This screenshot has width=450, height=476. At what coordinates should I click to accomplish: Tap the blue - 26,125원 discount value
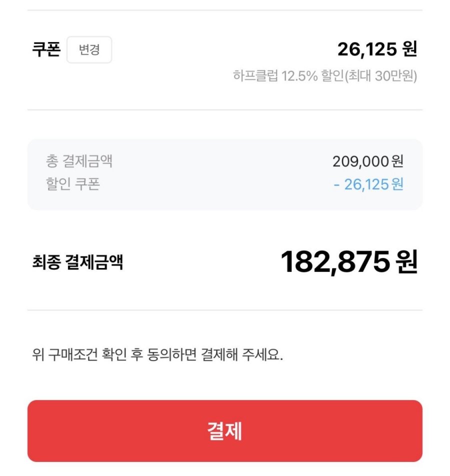(x=368, y=184)
